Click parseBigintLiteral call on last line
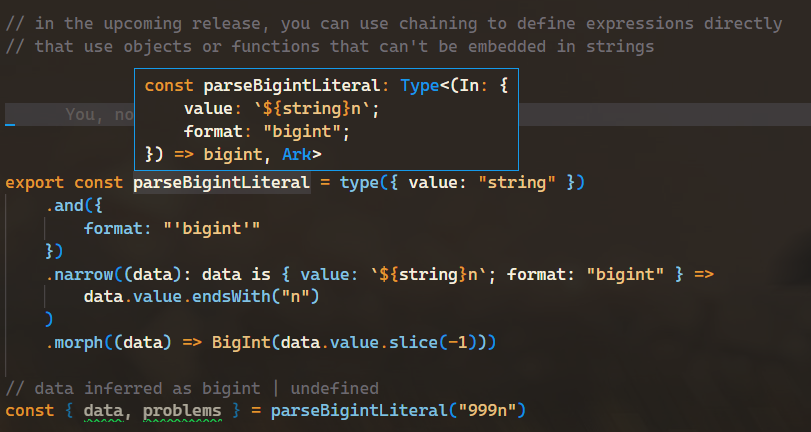 [359, 411]
